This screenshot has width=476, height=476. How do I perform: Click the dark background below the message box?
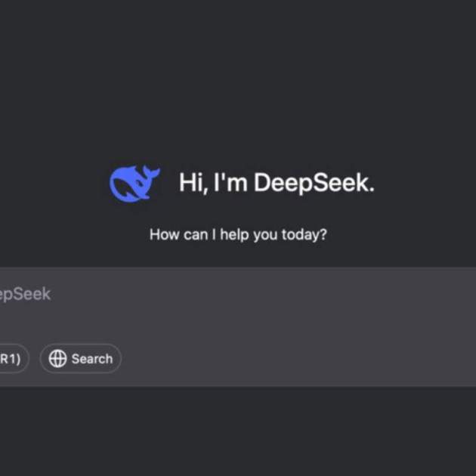pos(238,431)
